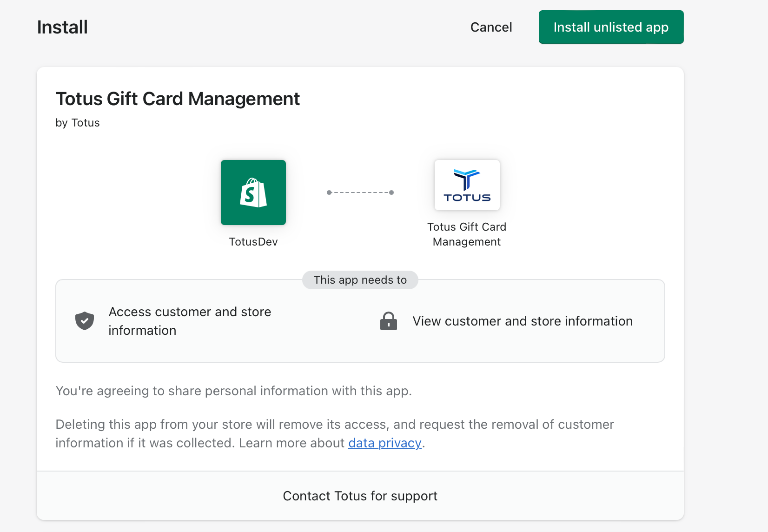Viewport: 768px width, 532px height.
Task: Select Contact Totus for support
Action: click(360, 496)
